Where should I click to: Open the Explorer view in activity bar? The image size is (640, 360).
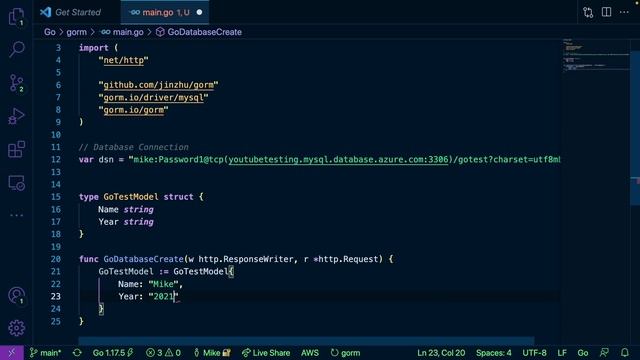(16, 16)
